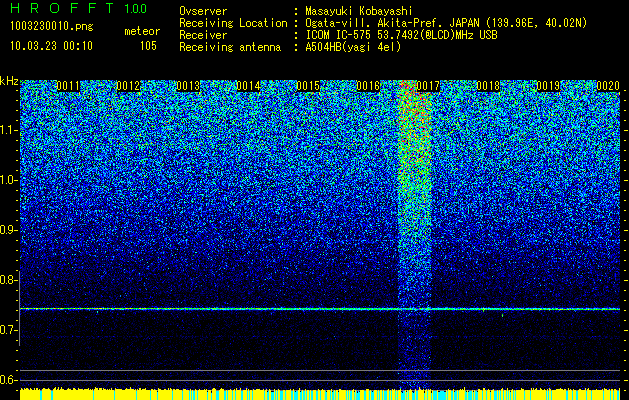
Task: Click the 'Receiving antenna' label
Action: click(230, 47)
